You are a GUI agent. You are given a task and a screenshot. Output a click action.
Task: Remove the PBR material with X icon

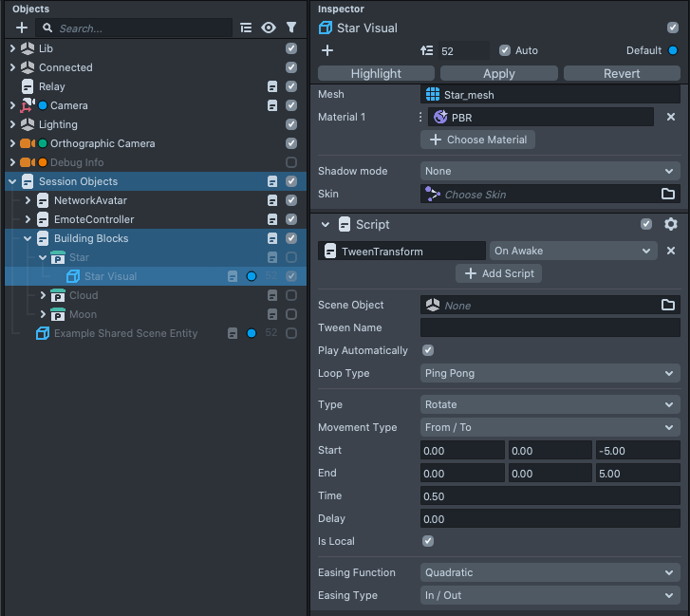click(x=670, y=117)
